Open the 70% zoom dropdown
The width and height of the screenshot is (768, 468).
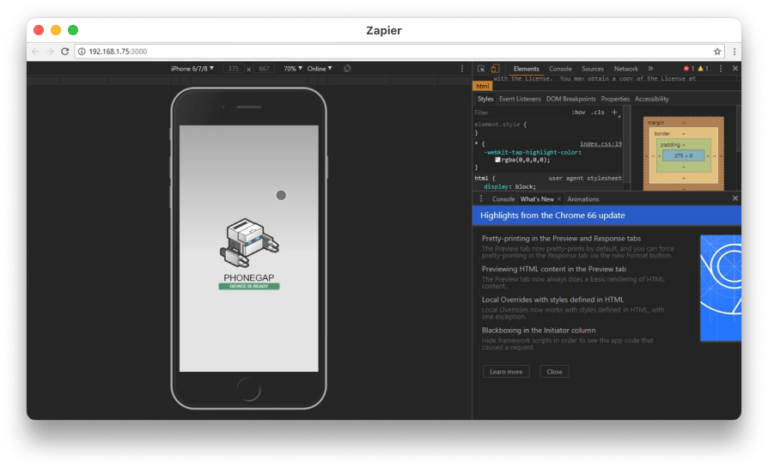[293, 69]
